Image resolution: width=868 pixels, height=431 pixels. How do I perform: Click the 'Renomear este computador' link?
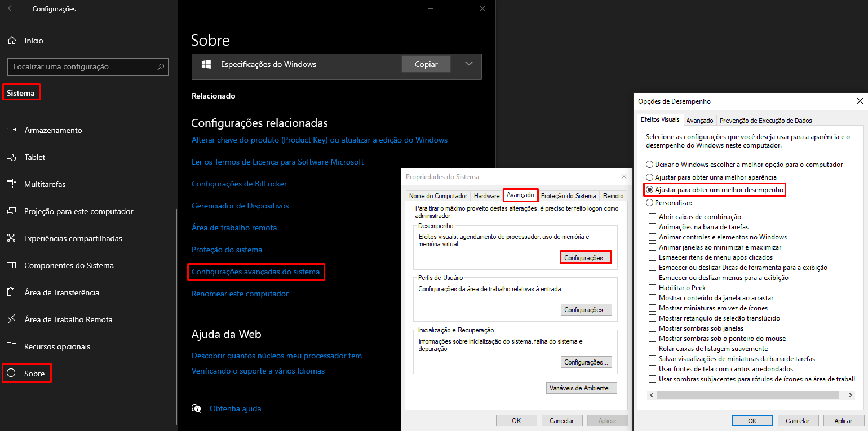240,294
